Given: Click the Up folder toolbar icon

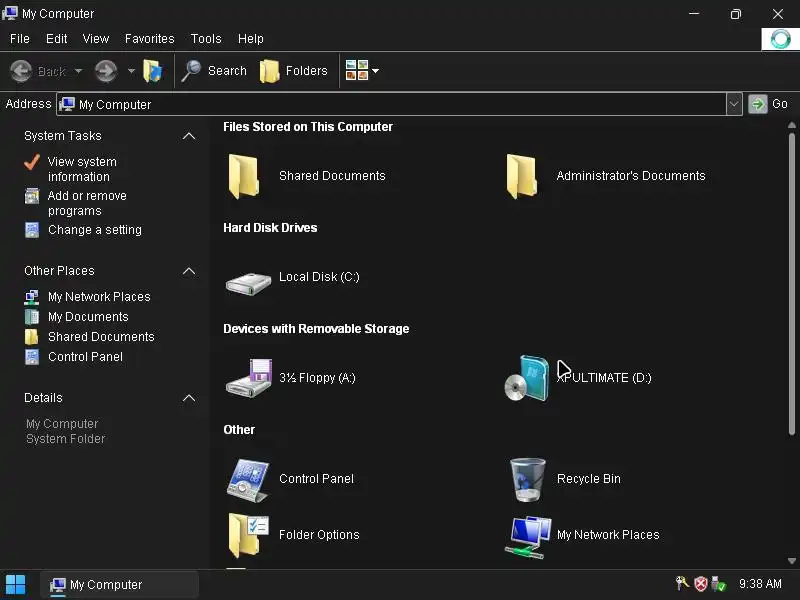Looking at the screenshot, I should coord(153,71).
